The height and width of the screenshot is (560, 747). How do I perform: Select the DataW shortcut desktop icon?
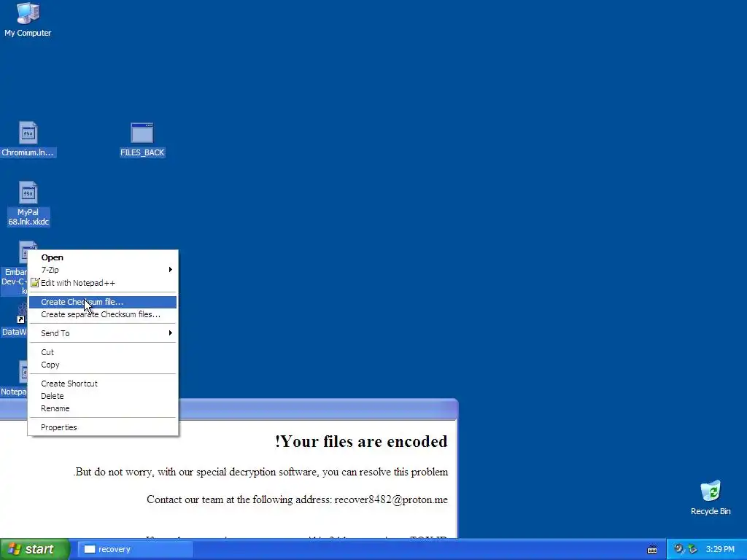[14, 320]
